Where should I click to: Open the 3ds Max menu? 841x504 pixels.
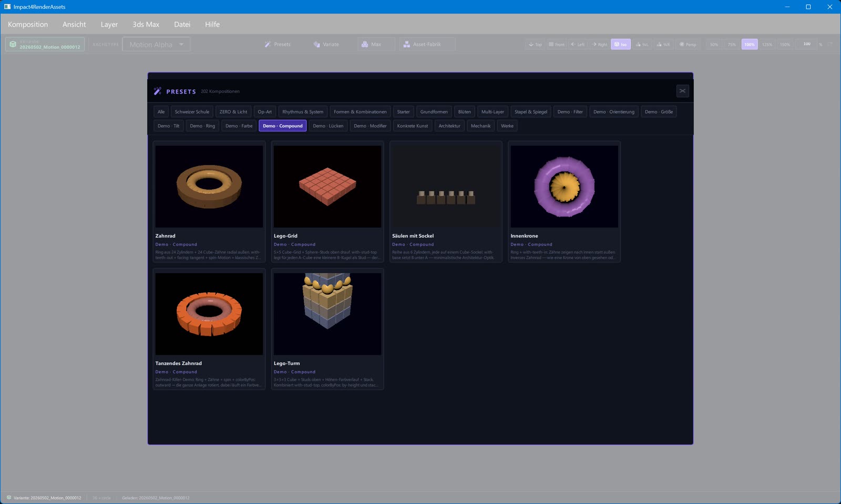point(146,24)
